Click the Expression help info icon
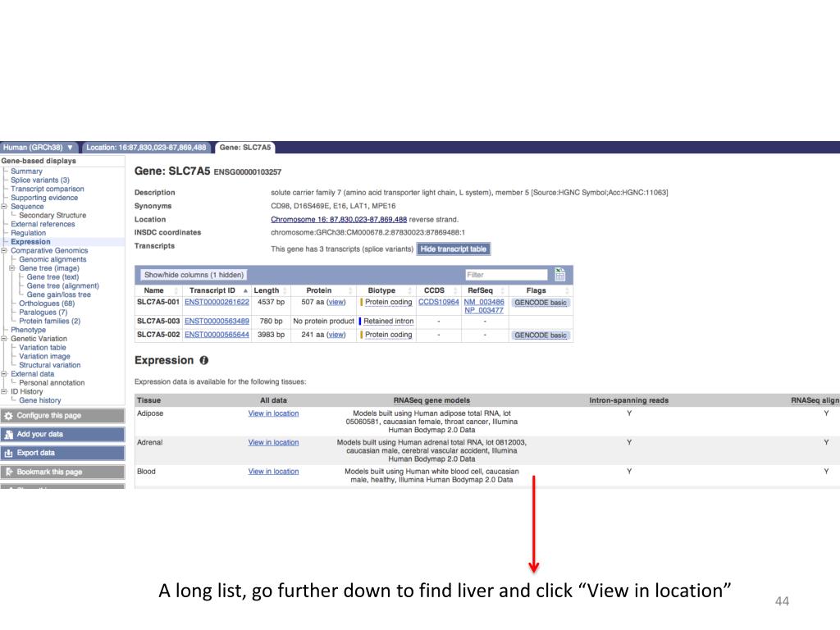 (204, 361)
